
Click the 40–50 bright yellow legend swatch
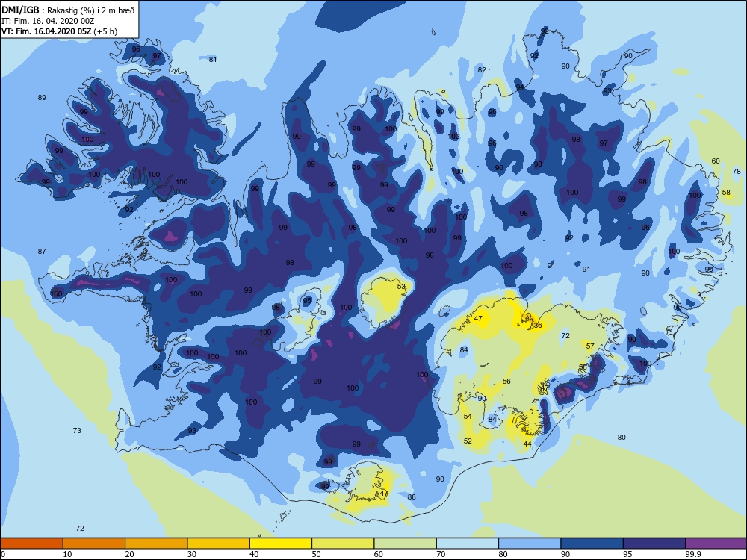pos(281,544)
